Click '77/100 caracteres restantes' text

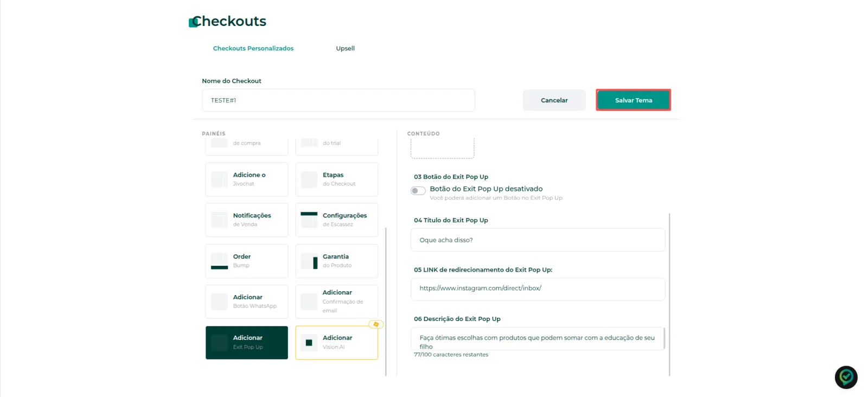coord(451,355)
